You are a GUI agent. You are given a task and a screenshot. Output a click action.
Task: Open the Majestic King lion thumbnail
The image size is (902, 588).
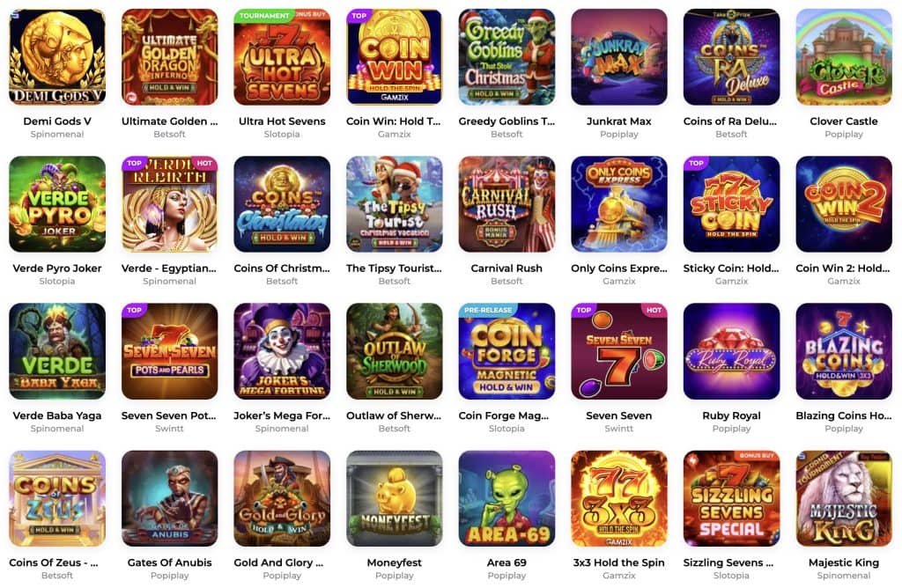click(x=844, y=498)
